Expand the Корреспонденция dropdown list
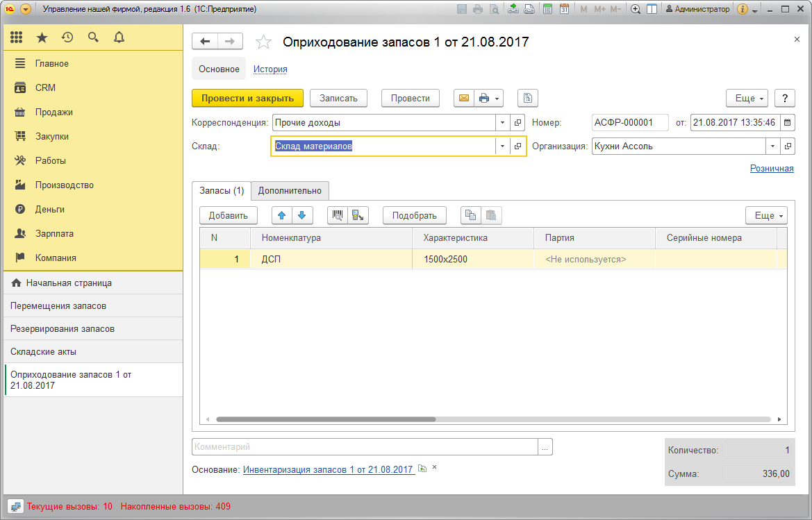Viewport: 812px width, 520px height. pyautogui.click(x=502, y=123)
